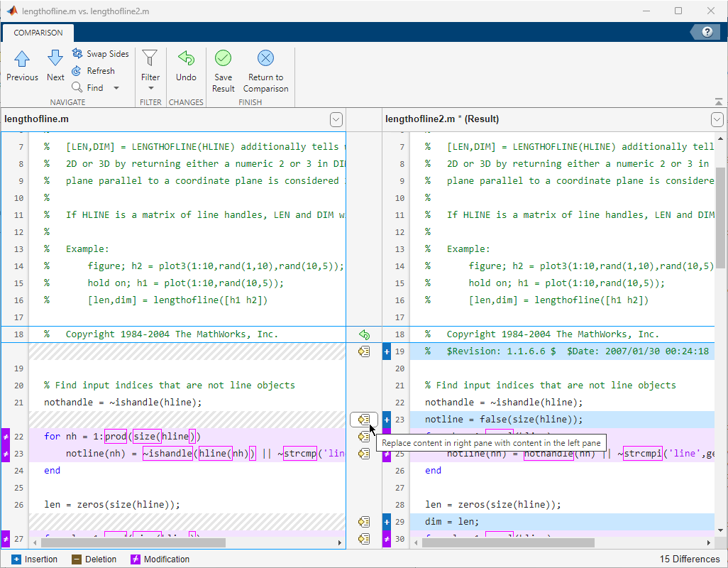Open the help question mark icon
The height and width of the screenshot is (568, 728).
pyautogui.click(x=707, y=32)
